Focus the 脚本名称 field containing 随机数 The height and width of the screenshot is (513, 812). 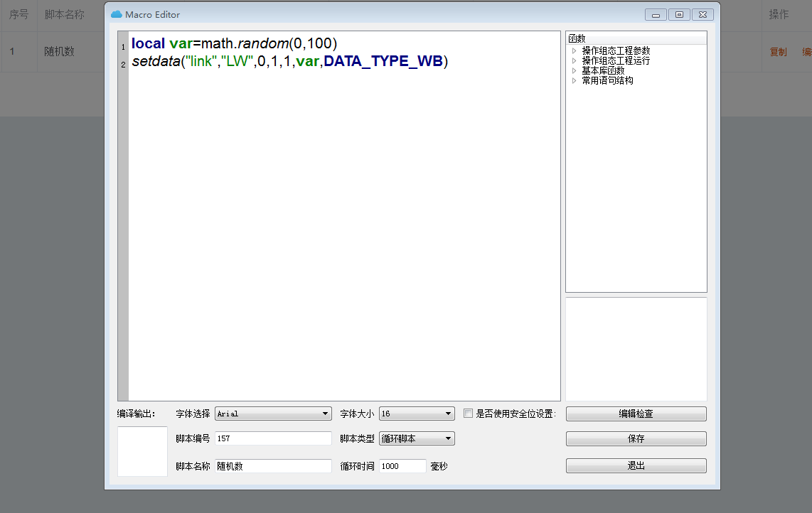click(x=274, y=466)
